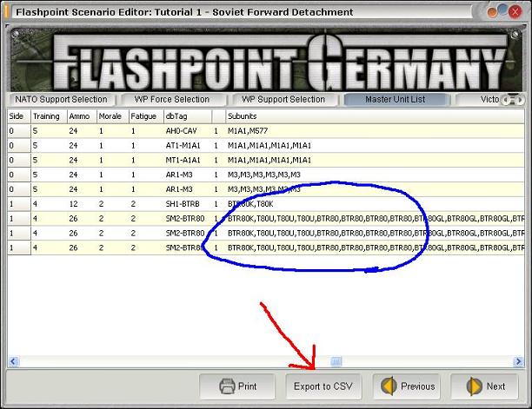
Task: Click the BTR80K,T80K subunits cell
Action: point(376,204)
